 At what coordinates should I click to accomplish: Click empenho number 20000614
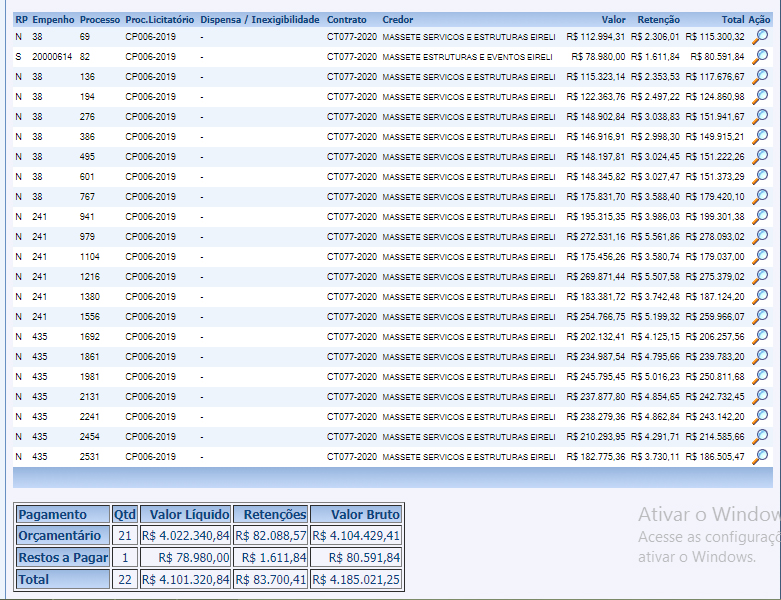[52, 57]
